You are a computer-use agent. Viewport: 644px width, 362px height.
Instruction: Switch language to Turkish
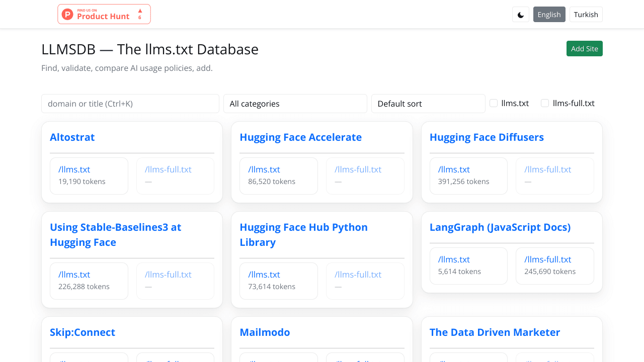click(x=586, y=15)
